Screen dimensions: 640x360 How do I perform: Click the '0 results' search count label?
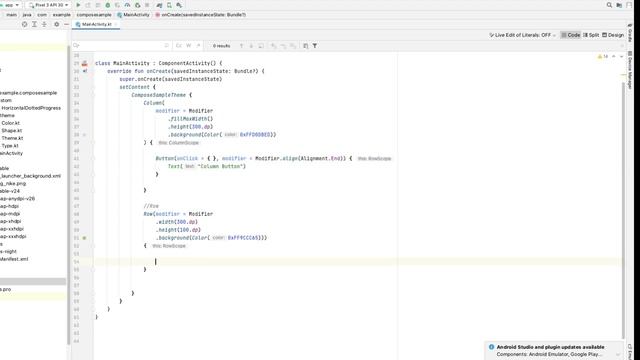coord(221,46)
